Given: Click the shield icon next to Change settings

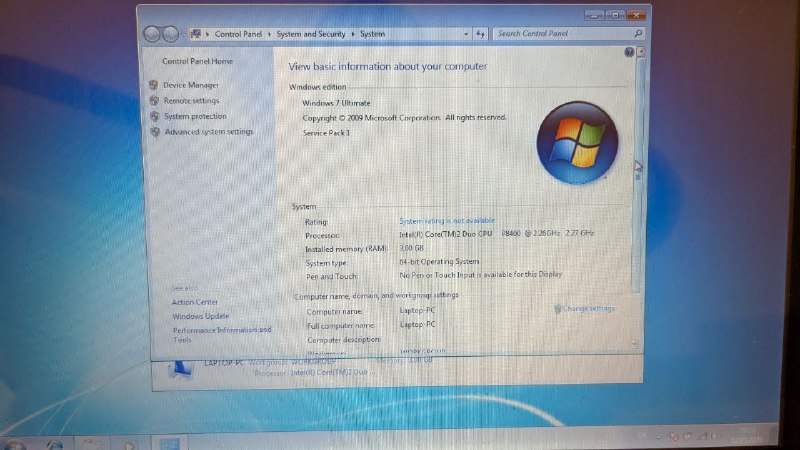Looking at the screenshot, I should coord(558,309).
